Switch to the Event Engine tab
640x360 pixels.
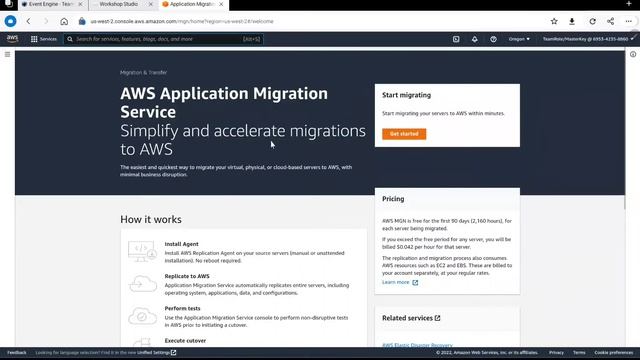pyautogui.click(x=52, y=4)
